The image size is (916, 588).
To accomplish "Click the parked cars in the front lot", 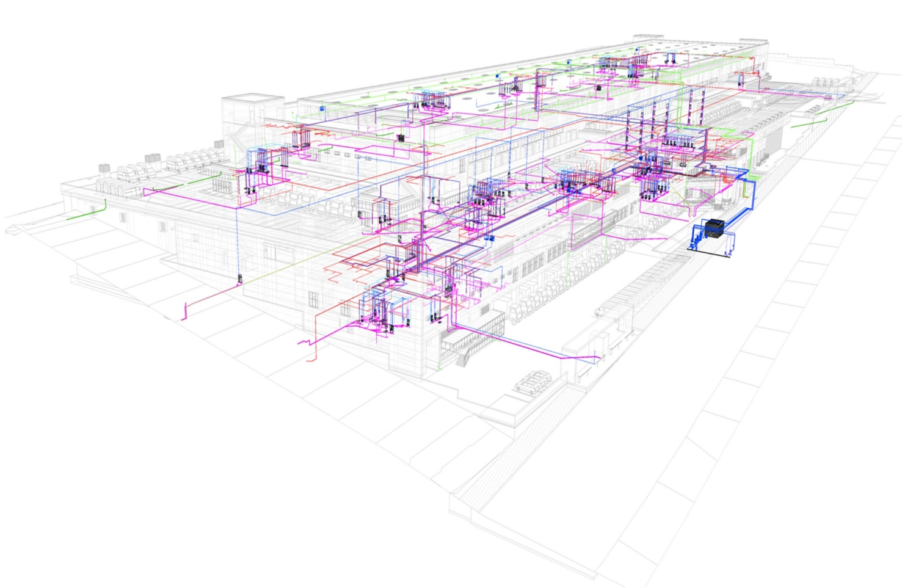I will (533, 381).
